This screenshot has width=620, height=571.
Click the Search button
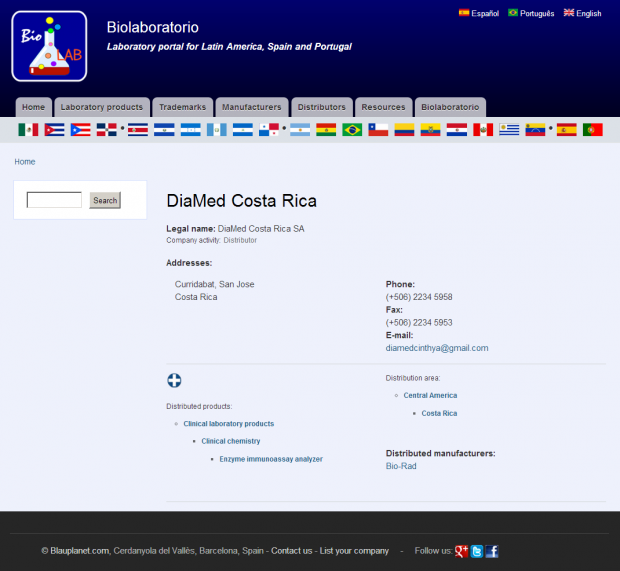[x=105, y=200]
